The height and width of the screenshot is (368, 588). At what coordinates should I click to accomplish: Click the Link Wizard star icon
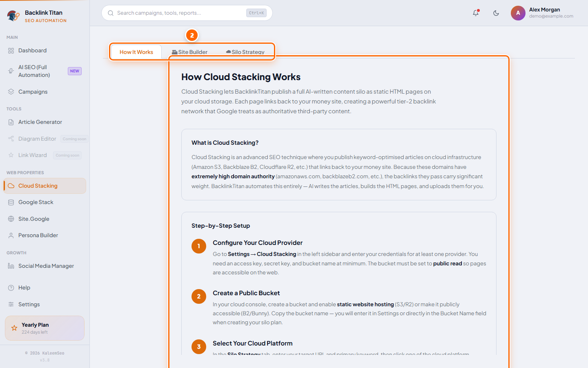[11, 155]
